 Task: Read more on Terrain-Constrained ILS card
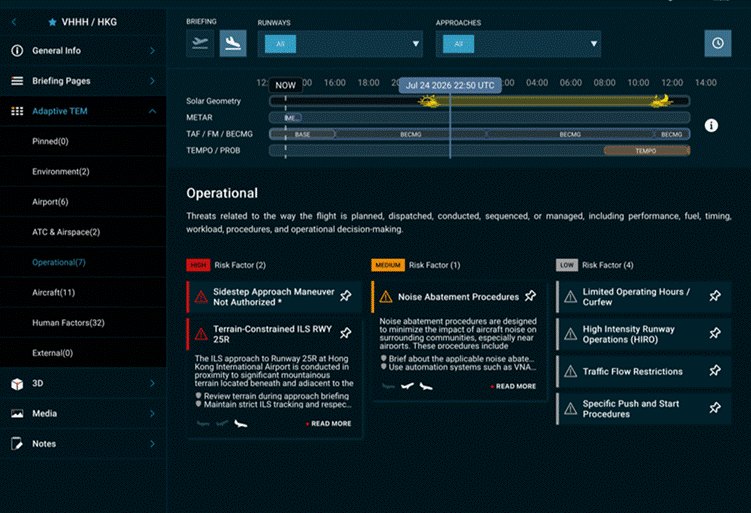pyautogui.click(x=329, y=423)
